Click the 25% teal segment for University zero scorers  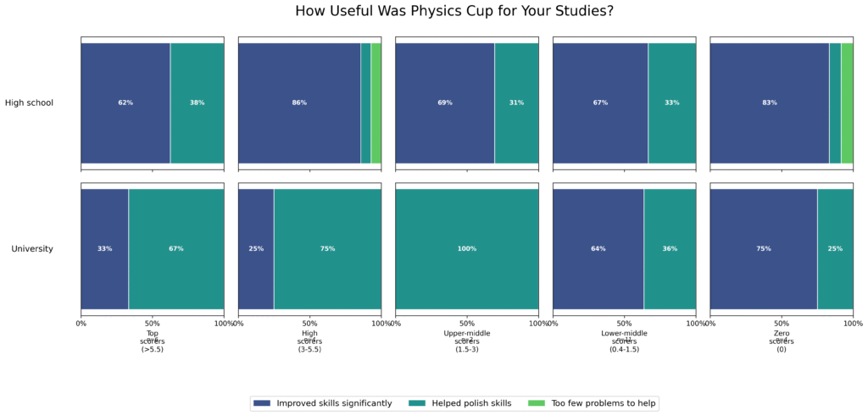point(835,248)
